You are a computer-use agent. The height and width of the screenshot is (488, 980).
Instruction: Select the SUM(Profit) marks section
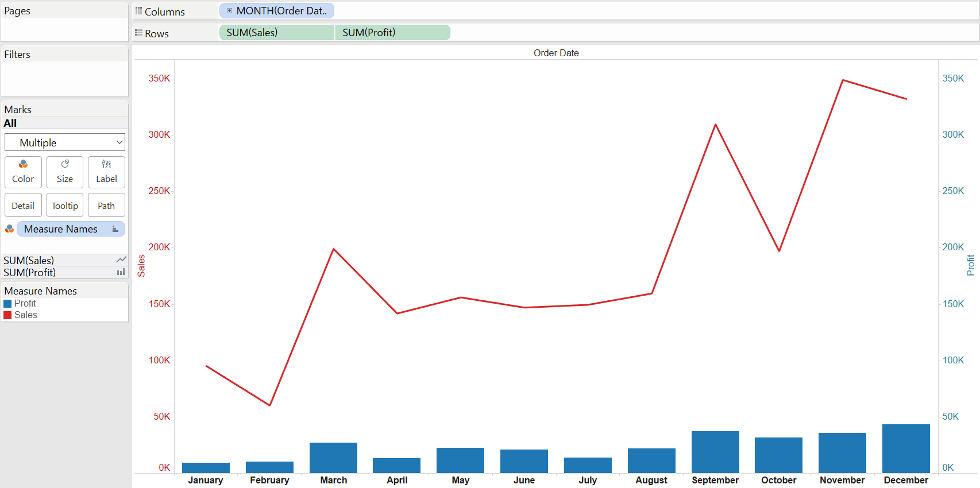(64, 272)
